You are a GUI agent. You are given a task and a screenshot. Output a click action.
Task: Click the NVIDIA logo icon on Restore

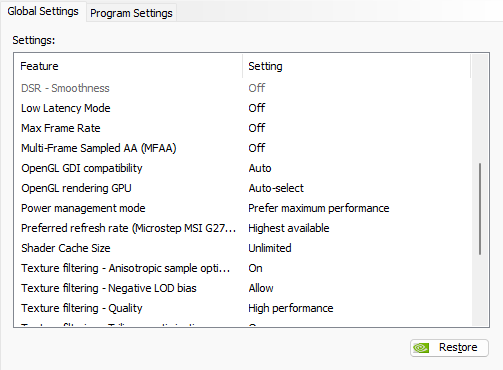[x=421, y=348]
